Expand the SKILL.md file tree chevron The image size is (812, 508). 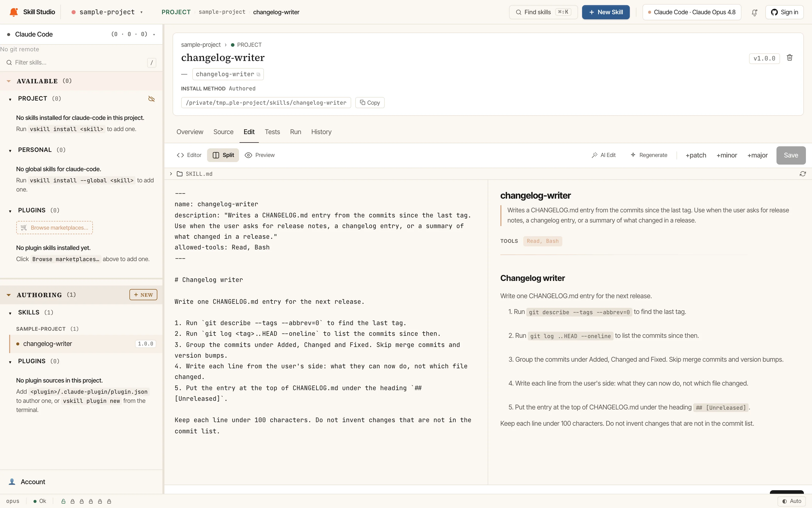pos(171,174)
